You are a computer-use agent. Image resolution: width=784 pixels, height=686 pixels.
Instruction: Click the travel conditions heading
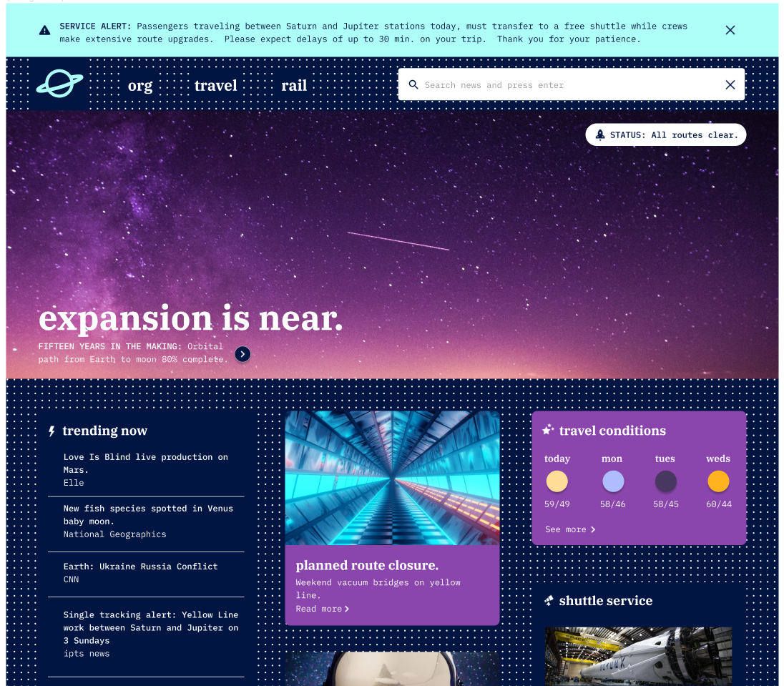point(612,431)
